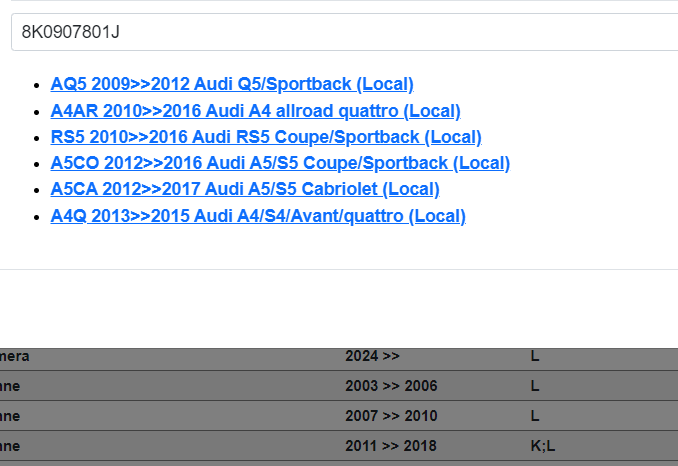Select A4Q 2013>>2015 Audi A4/S4/Avant/quattro link

(x=258, y=216)
